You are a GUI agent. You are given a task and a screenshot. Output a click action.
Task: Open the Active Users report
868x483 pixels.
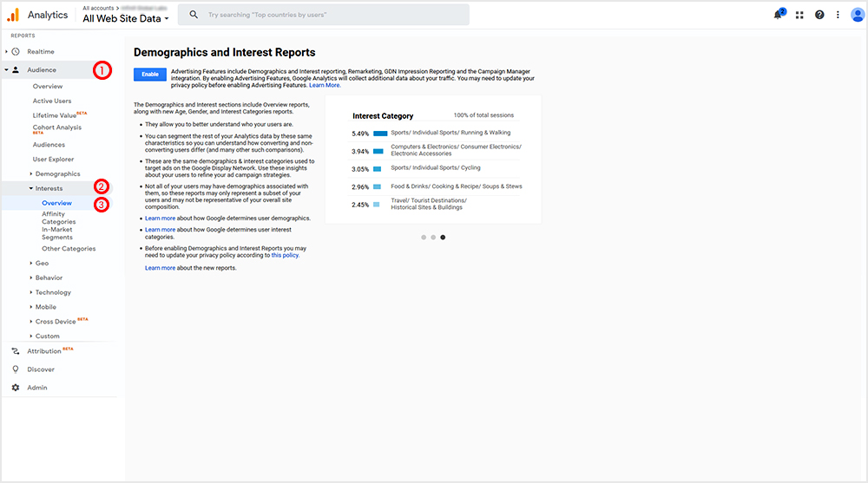[x=52, y=101]
